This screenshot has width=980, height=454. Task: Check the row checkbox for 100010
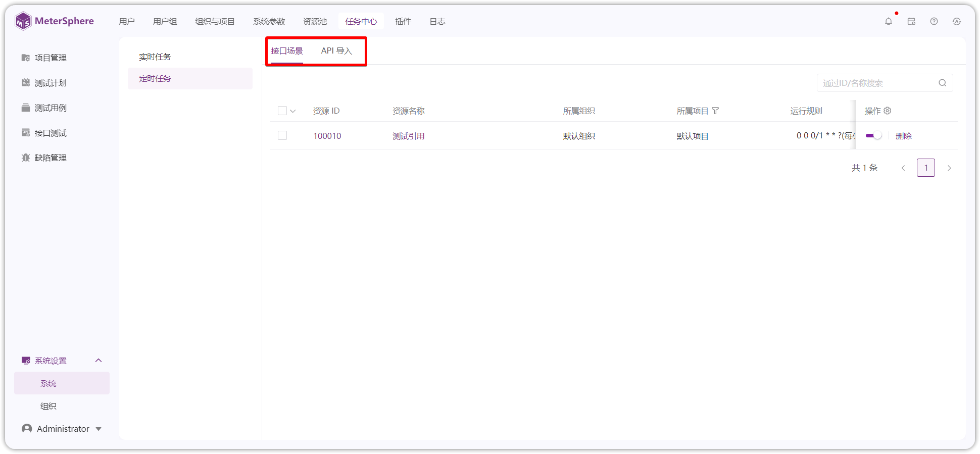tap(282, 135)
